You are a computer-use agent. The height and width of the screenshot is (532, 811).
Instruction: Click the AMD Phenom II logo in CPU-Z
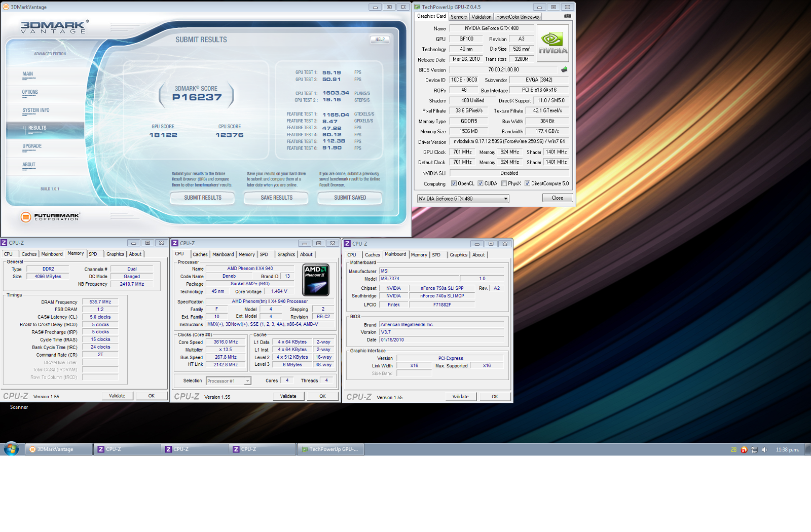pyautogui.click(x=316, y=280)
